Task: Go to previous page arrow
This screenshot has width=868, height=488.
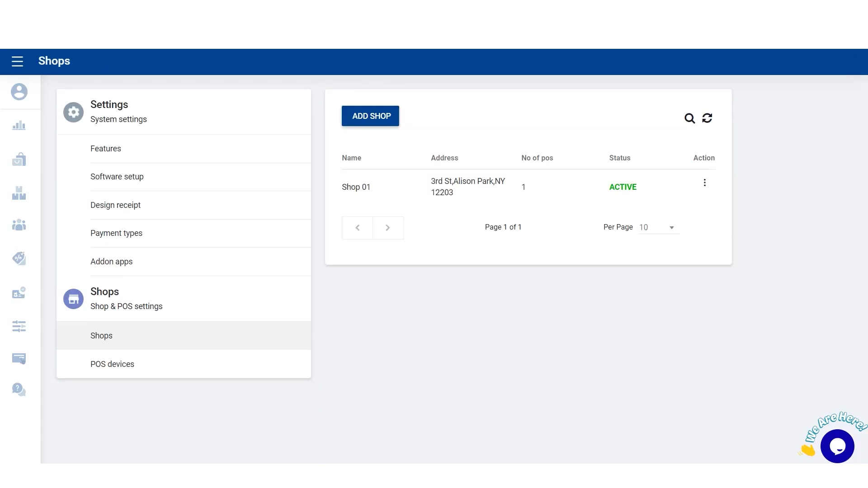Action: click(358, 228)
